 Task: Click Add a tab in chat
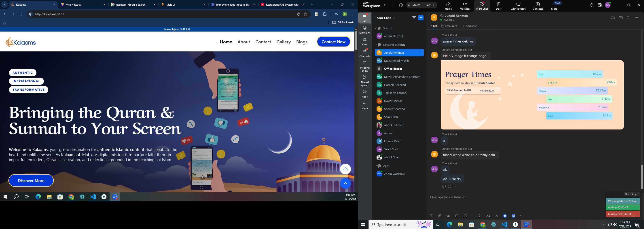470,26
